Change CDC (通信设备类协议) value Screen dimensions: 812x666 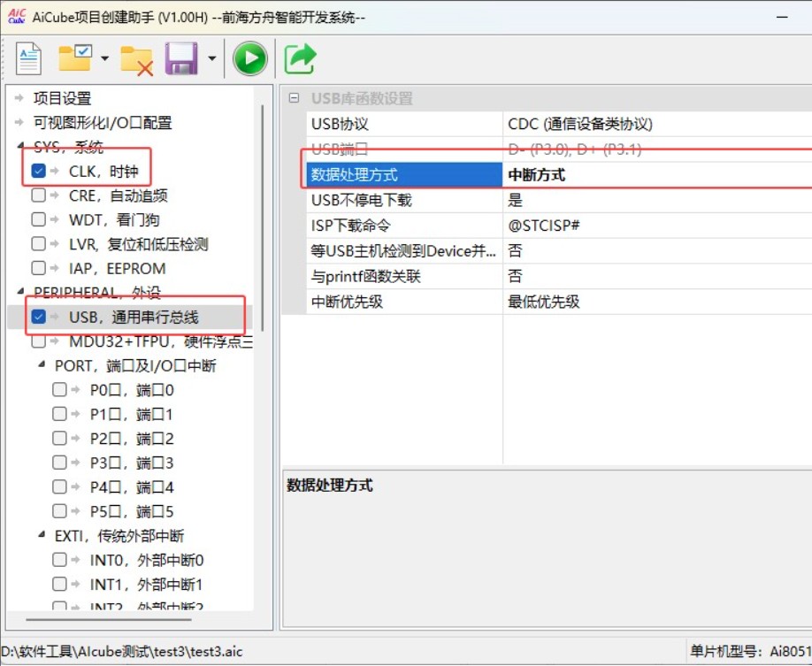coord(658,125)
